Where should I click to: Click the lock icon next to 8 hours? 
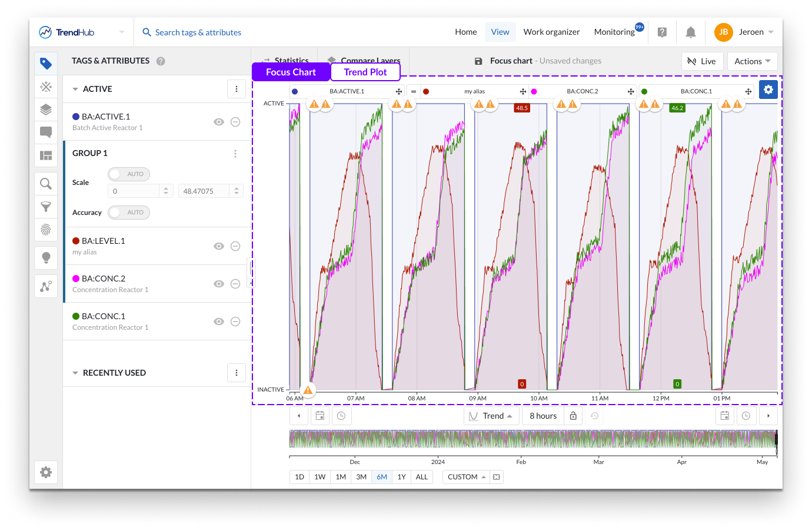point(573,416)
